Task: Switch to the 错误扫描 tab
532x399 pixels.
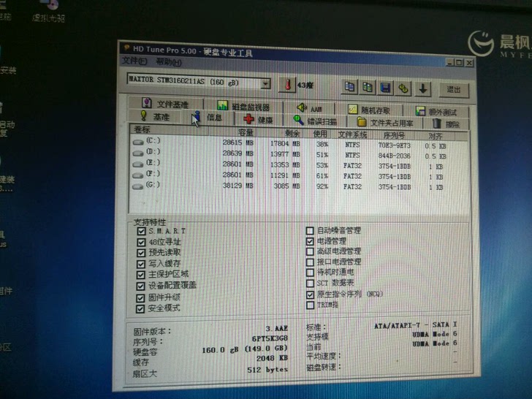Action: click(x=315, y=121)
